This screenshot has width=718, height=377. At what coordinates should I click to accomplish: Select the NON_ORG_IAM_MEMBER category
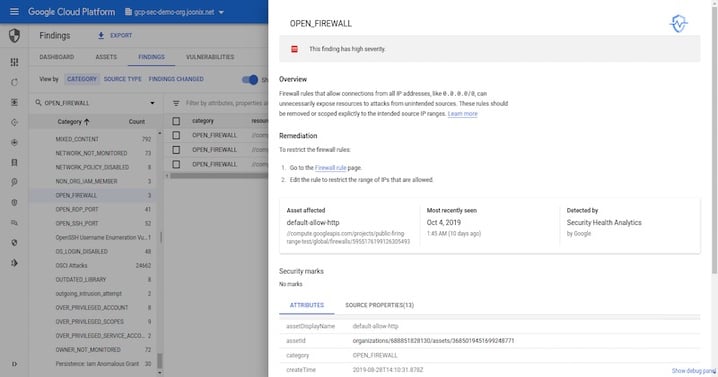(x=92, y=181)
